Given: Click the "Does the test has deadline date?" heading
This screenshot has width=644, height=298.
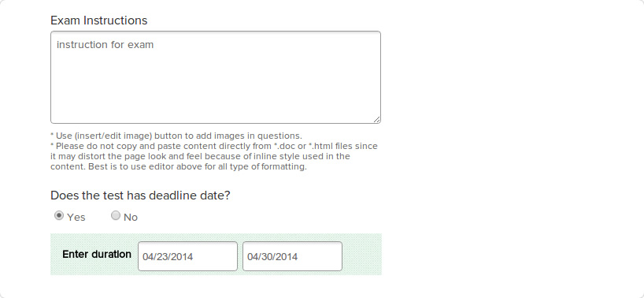Looking at the screenshot, I should click(140, 196).
